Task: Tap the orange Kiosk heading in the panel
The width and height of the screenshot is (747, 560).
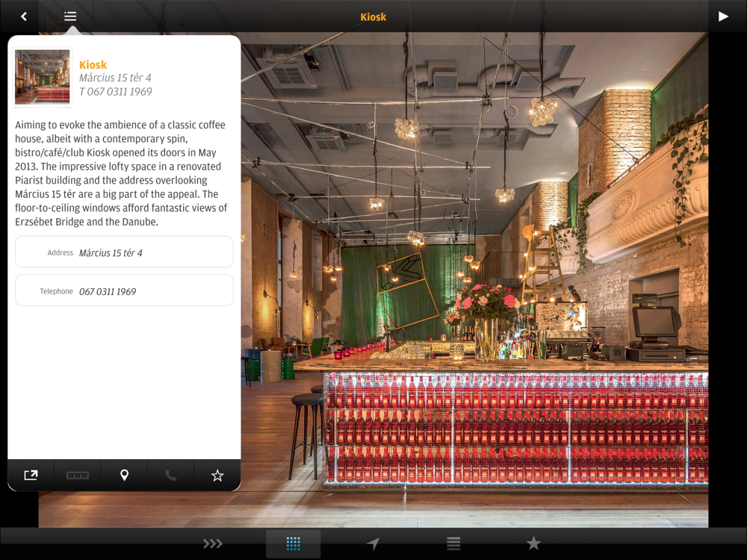Action: pyautogui.click(x=93, y=65)
